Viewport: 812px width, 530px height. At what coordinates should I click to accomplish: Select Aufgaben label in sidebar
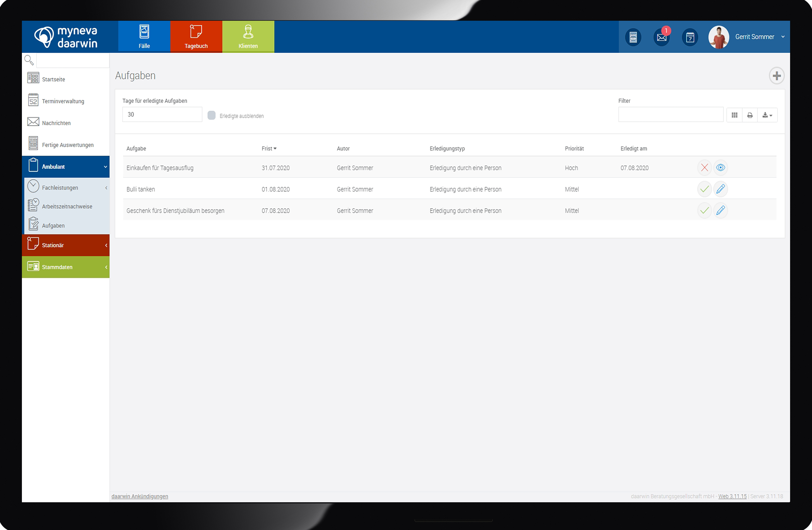[x=53, y=226]
